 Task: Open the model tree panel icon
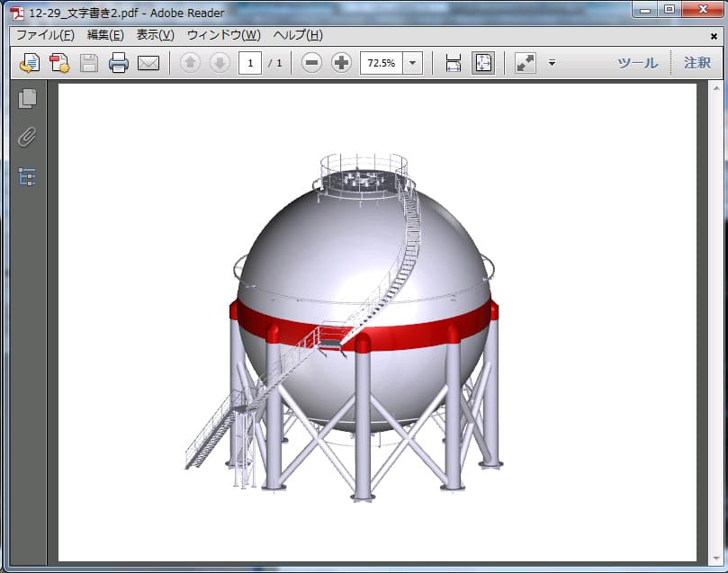point(27,176)
